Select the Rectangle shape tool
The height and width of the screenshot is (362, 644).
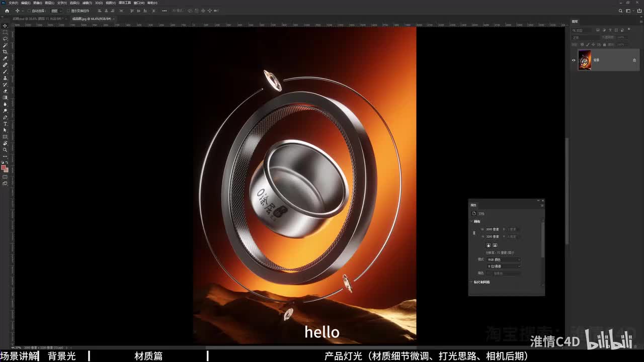(x=5, y=137)
